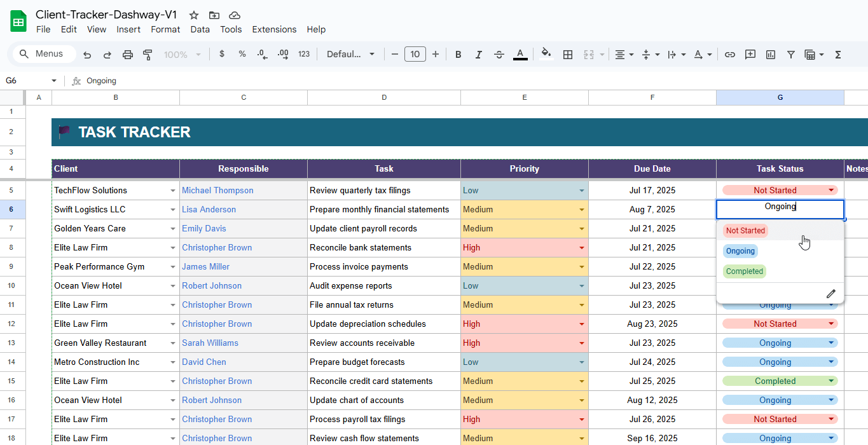This screenshot has width=868, height=445.
Task: Choose Completed from the status list
Action: [744, 271]
